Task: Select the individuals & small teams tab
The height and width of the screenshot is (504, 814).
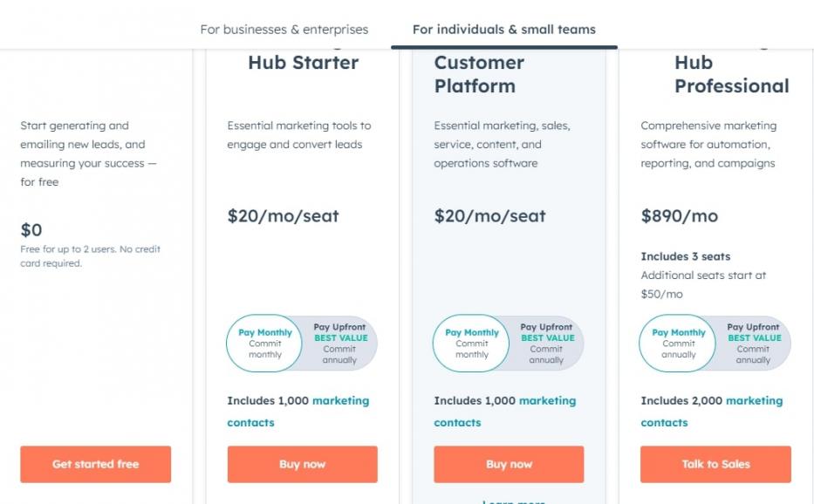Action: pos(503,29)
